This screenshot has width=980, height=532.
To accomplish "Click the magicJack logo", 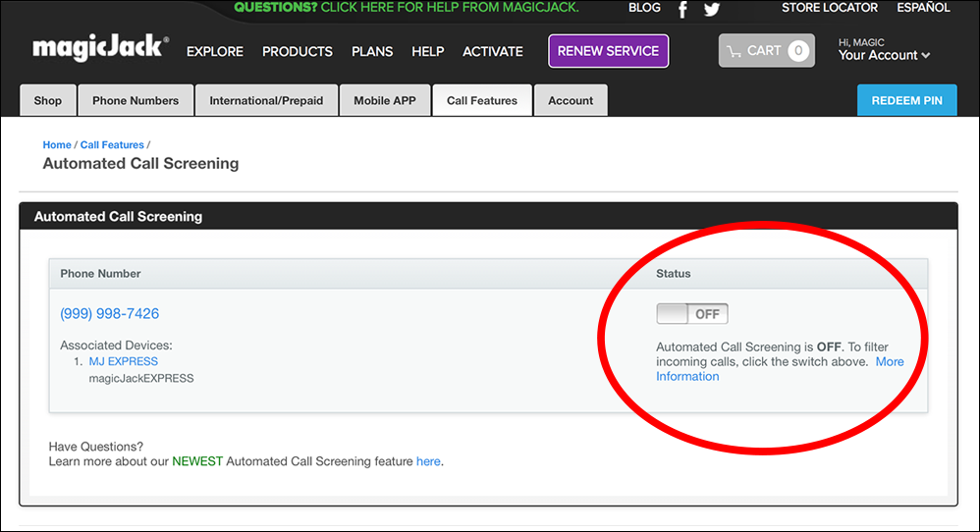I will tap(100, 49).
